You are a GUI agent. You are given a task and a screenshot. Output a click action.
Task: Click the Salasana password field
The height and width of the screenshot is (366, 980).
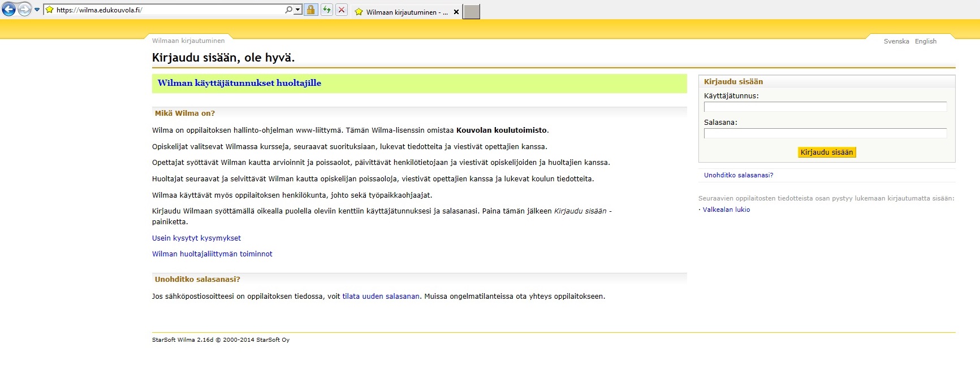[825, 133]
